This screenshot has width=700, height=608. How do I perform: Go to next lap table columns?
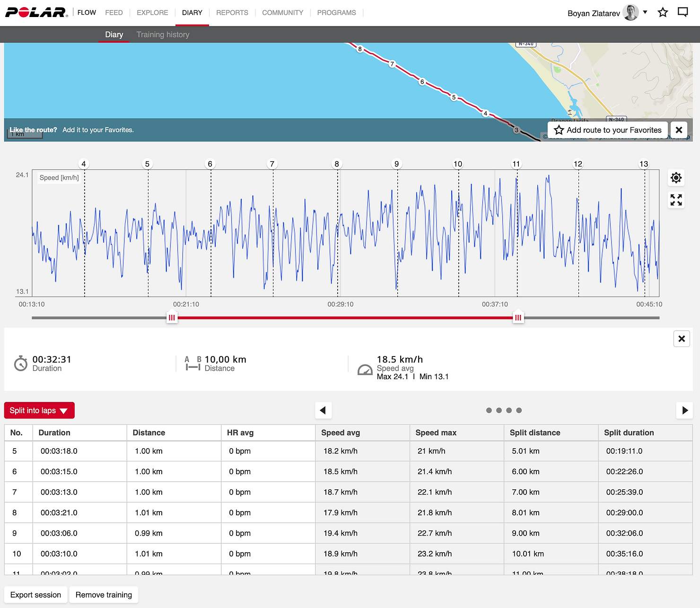coord(684,410)
